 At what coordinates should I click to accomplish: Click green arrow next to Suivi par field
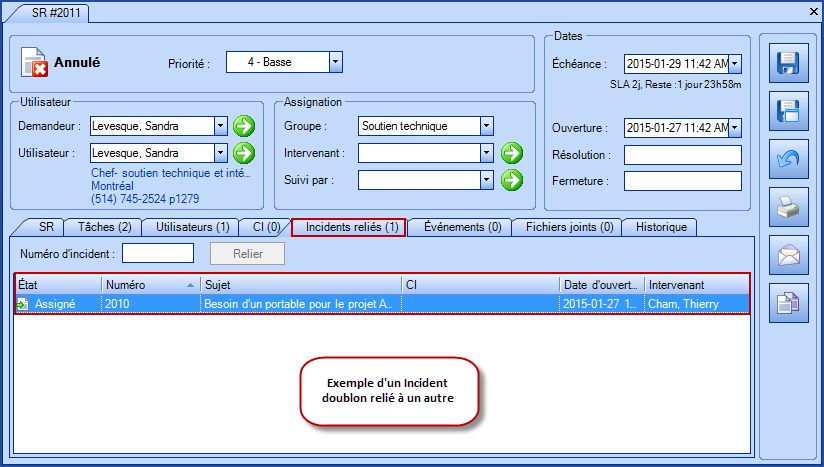click(x=512, y=180)
